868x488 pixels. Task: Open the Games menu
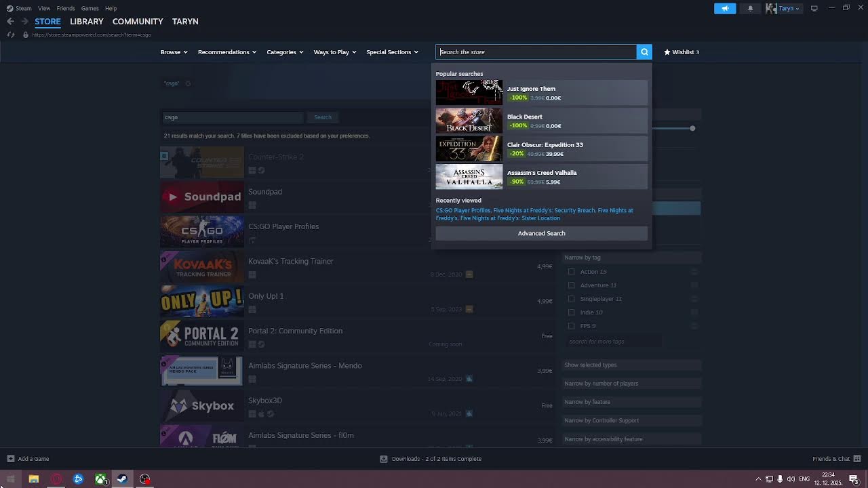pyautogui.click(x=90, y=8)
